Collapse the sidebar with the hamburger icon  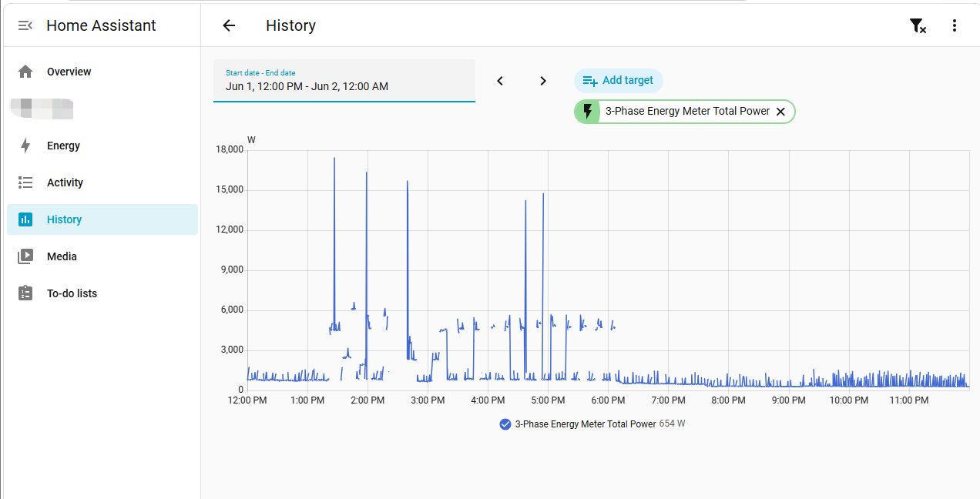coord(25,25)
